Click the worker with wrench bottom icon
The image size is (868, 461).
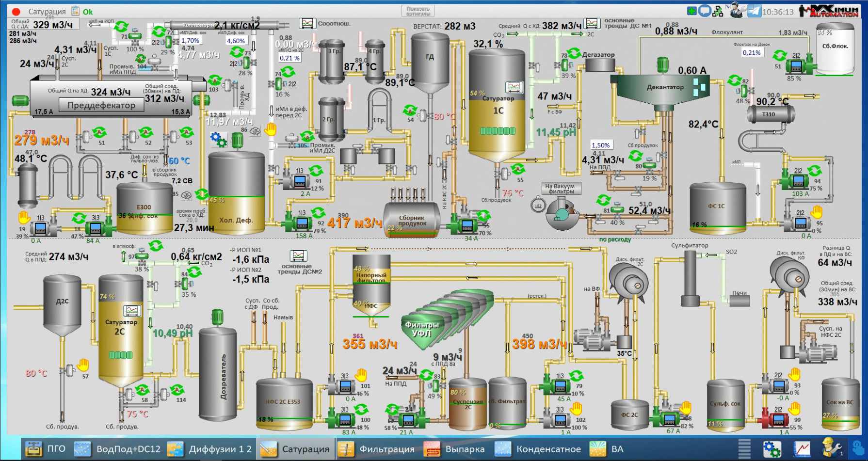[x=831, y=448]
